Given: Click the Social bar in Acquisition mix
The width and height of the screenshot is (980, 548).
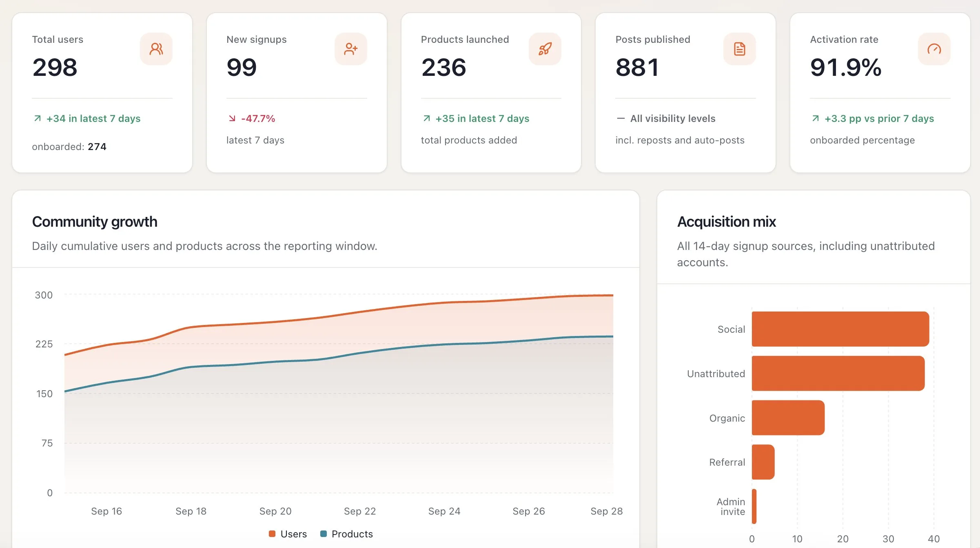Looking at the screenshot, I should 840,329.
